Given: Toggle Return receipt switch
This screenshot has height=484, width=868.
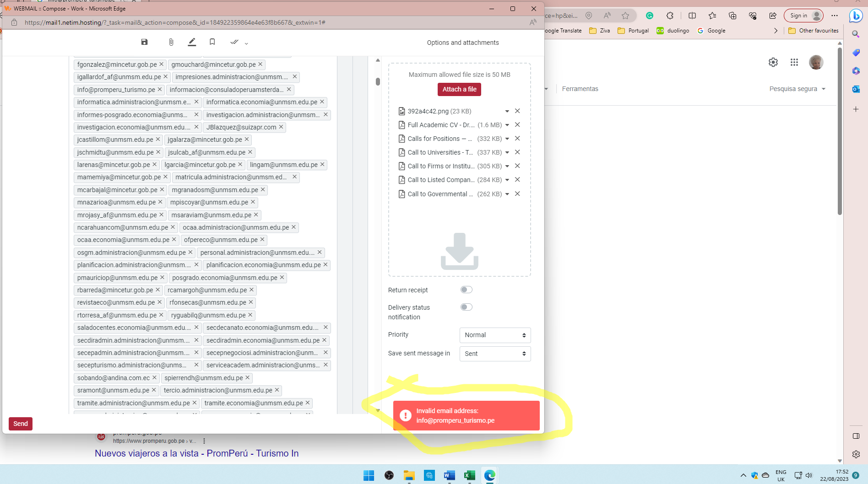Looking at the screenshot, I should (466, 290).
